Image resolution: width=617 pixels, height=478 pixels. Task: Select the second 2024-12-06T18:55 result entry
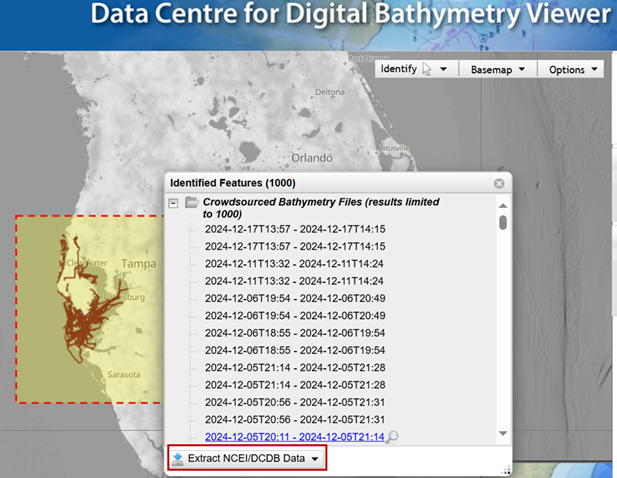click(295, 350)
